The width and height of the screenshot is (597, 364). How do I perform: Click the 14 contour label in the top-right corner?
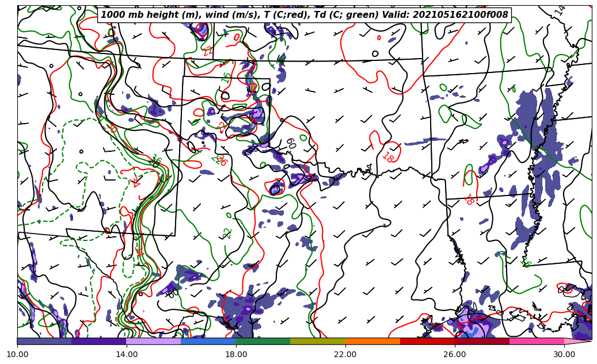[559, 10]
